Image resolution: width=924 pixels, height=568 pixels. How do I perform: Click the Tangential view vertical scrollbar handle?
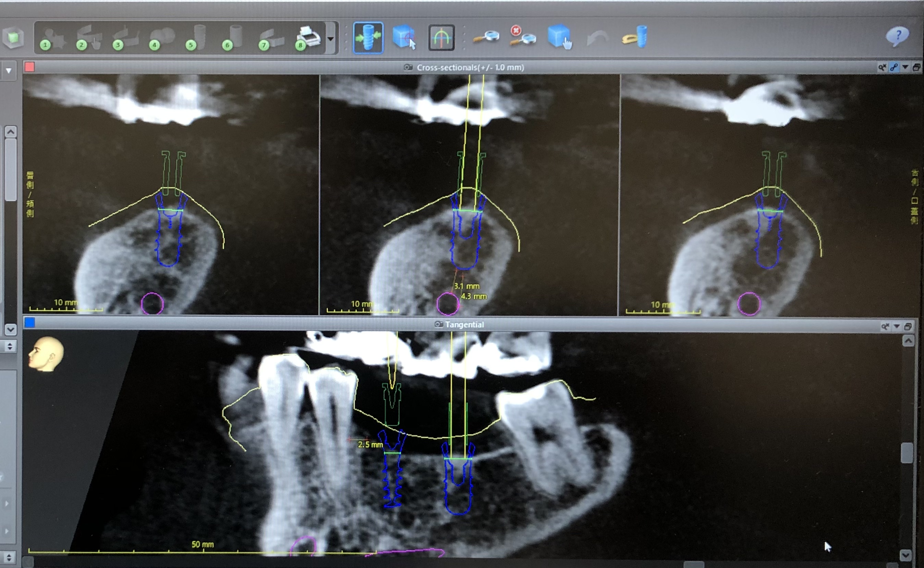tap(907, 453)
